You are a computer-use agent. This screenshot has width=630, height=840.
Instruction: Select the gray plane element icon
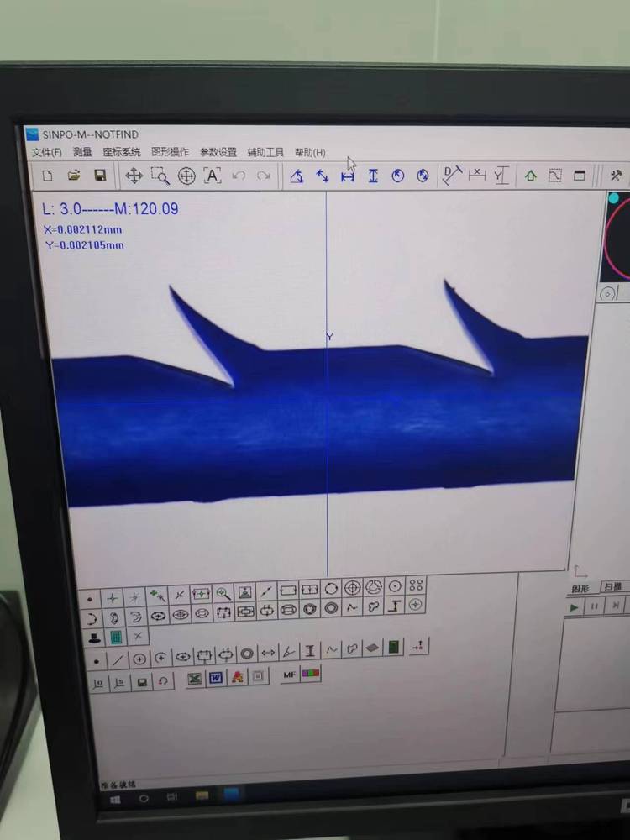[372, 648]
